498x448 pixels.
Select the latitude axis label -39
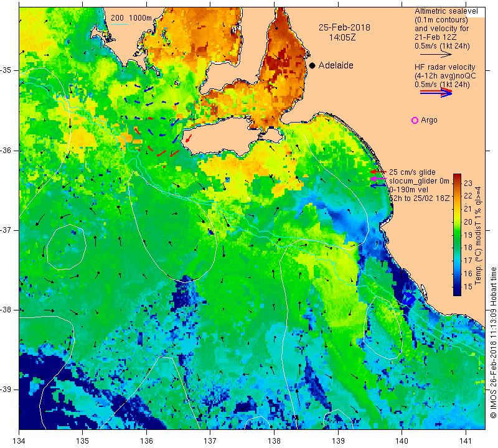[x=7, y=390]
